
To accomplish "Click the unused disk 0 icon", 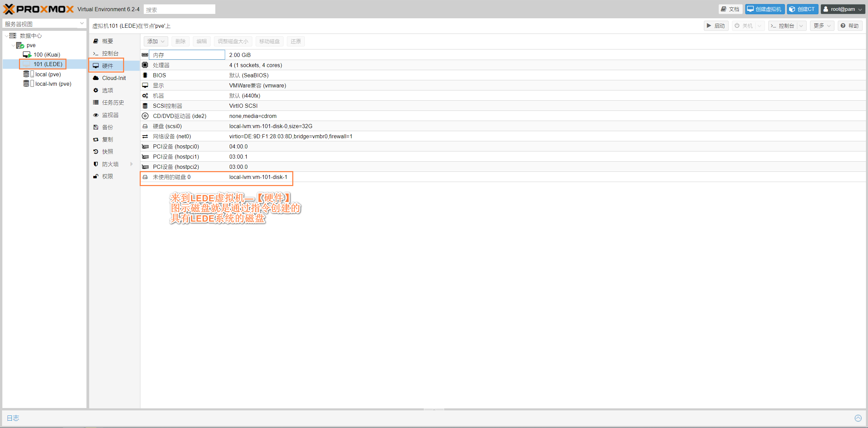I will point(145,177).
